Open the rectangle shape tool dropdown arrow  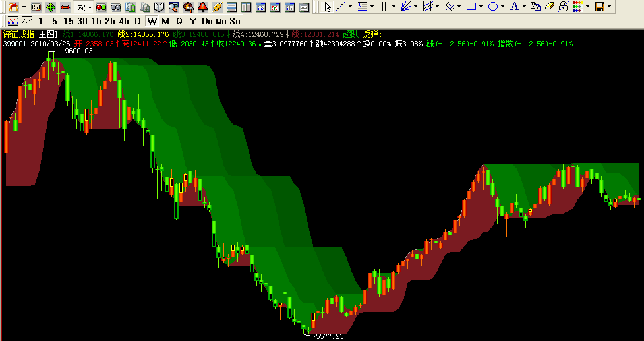tap(481, 7)
